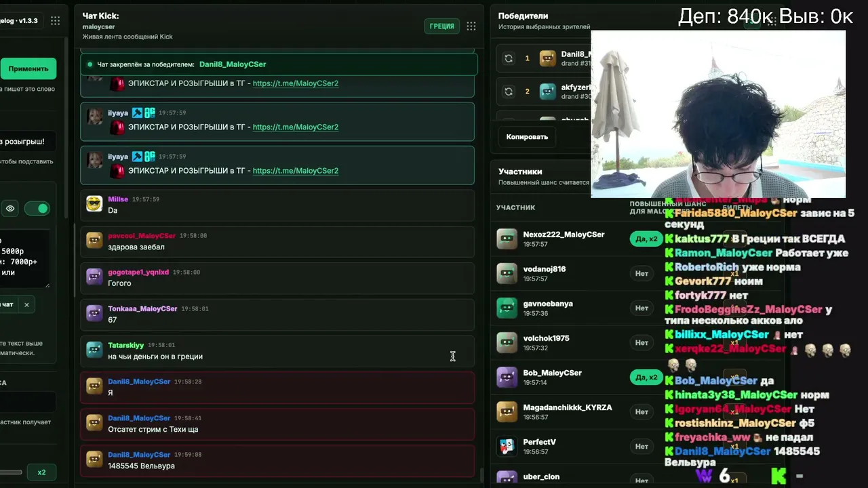
Task: Click pinned winner name Danil8_MaloyCSer
Action: (x=233, y=64)
